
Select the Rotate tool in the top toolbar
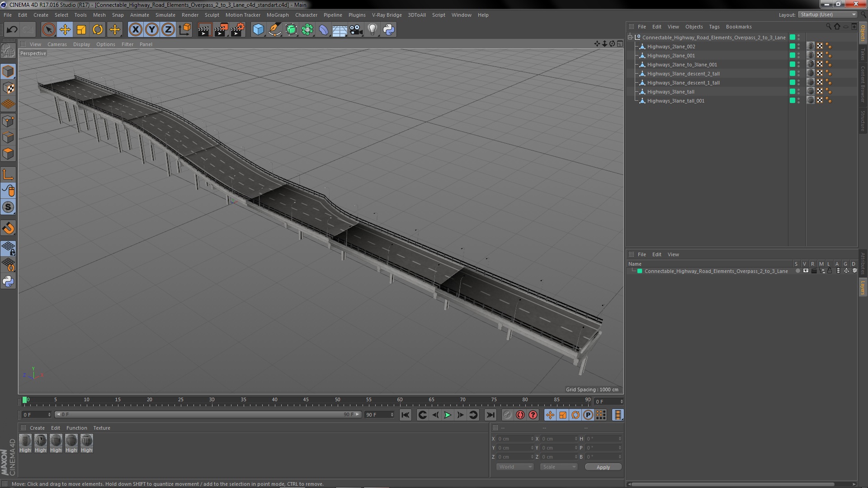tap(98, 30)
